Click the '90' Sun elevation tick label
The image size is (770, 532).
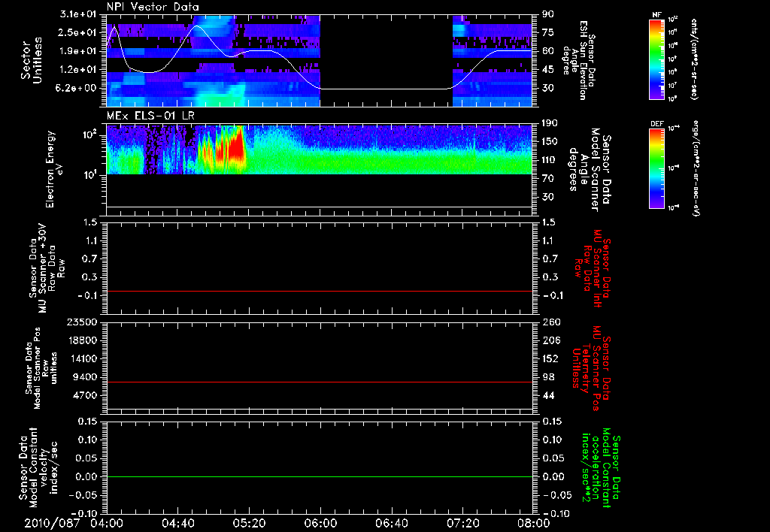point(548,14)
